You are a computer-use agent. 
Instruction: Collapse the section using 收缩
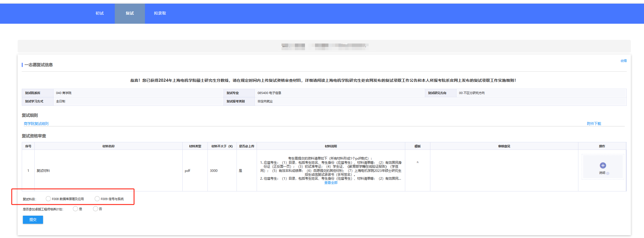click(623, 61)
